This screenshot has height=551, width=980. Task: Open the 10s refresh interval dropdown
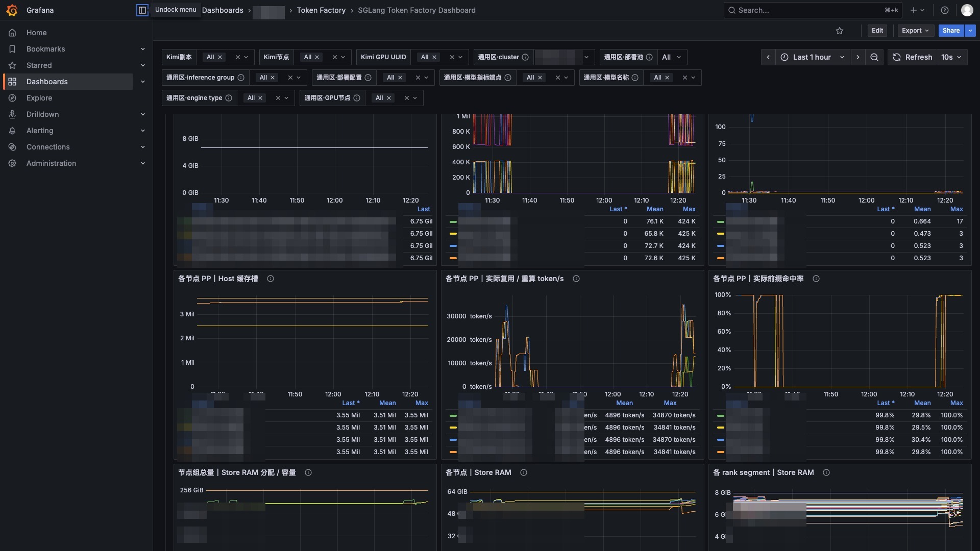click(x=951, y=57)
